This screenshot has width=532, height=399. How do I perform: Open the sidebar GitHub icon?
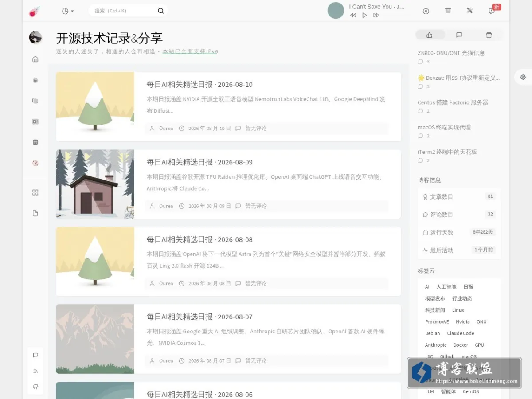35,387
